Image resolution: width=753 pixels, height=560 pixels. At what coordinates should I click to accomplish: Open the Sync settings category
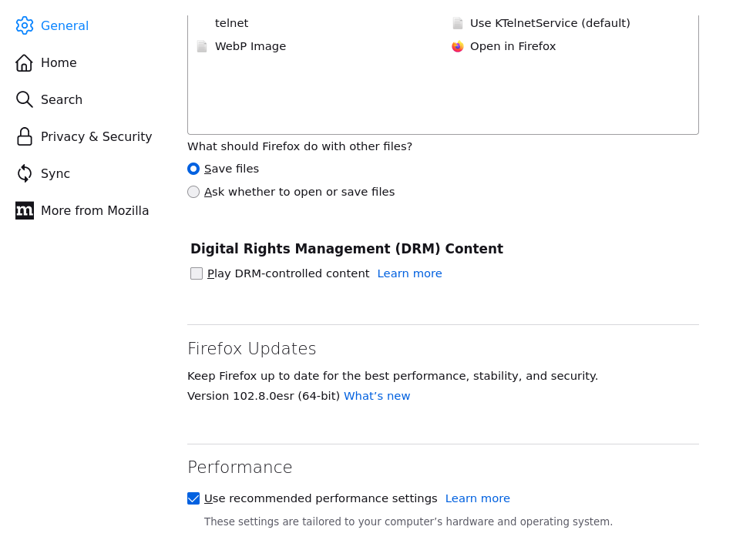tap(42, 174)
